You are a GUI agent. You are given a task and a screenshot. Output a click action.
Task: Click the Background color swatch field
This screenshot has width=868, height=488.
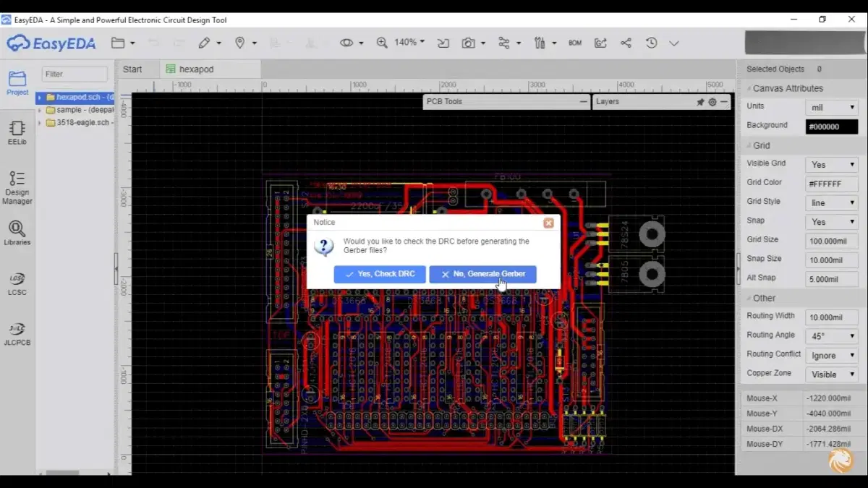coord(832,127)
